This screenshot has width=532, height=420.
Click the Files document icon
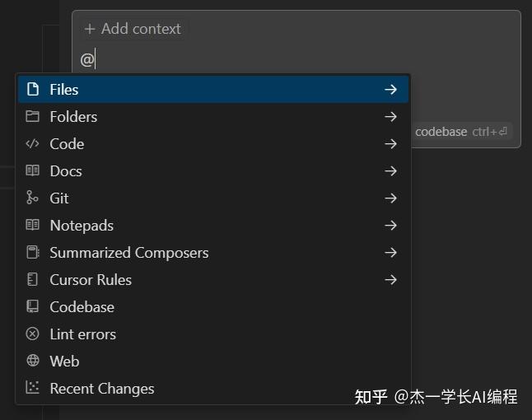[x=33, y=90]
